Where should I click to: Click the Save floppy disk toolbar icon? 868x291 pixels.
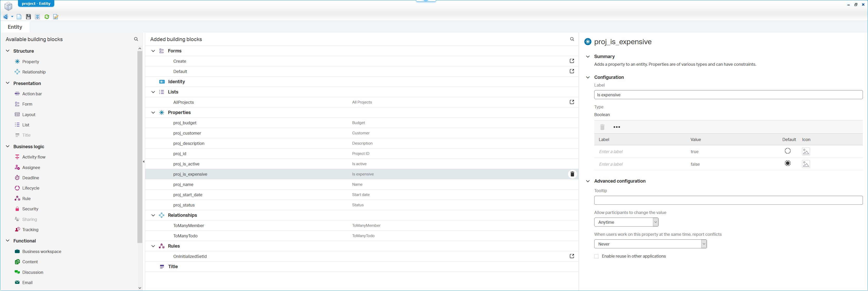click(x=28, y=17)
